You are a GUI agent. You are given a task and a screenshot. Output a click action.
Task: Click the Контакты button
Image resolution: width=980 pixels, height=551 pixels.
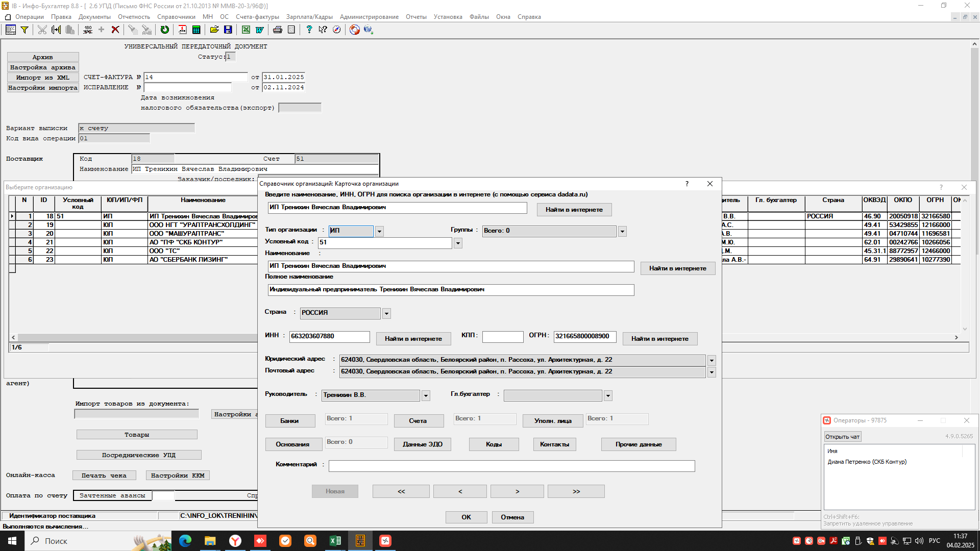click(555, 444)
